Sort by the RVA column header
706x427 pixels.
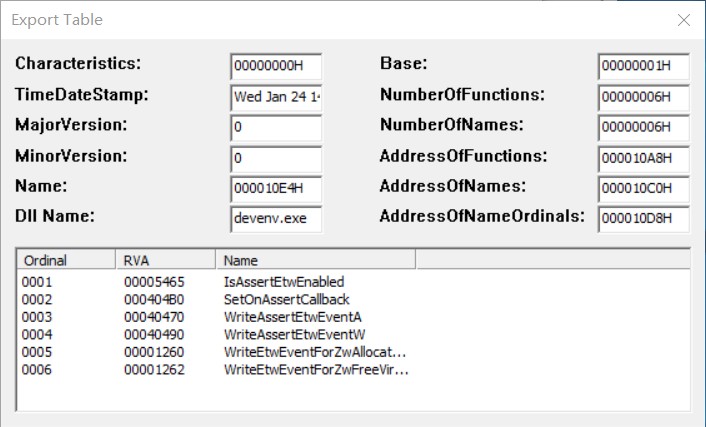pos(166,260)
